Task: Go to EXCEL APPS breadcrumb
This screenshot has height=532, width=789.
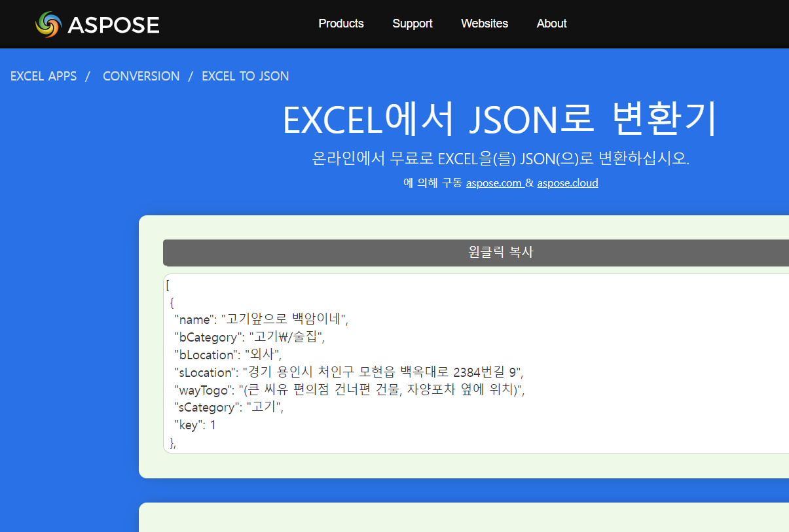Action: (44, 76)
